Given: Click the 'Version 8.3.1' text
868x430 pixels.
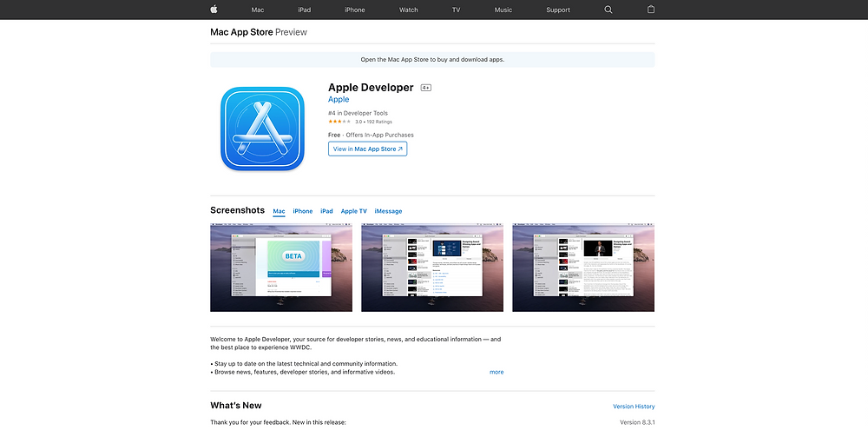Looking at the screenshot, I should coord(637,422).
